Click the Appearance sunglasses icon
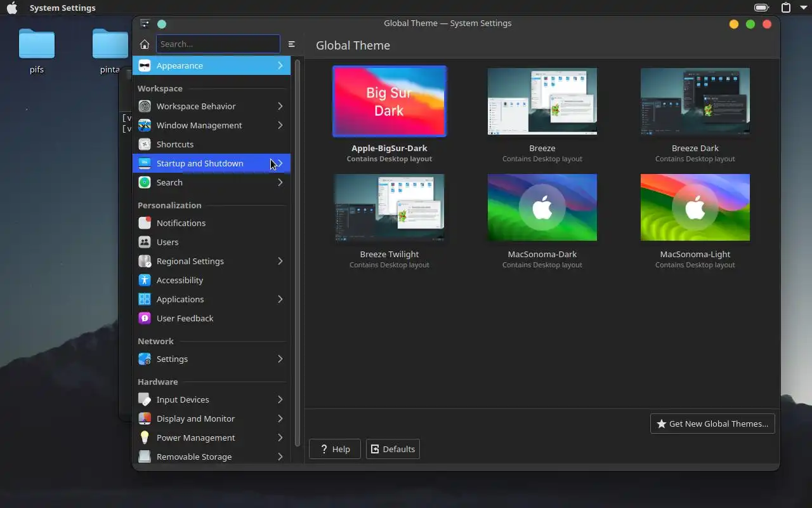The width and height of the screenshot is (812, 508). [x=145, y=65]
